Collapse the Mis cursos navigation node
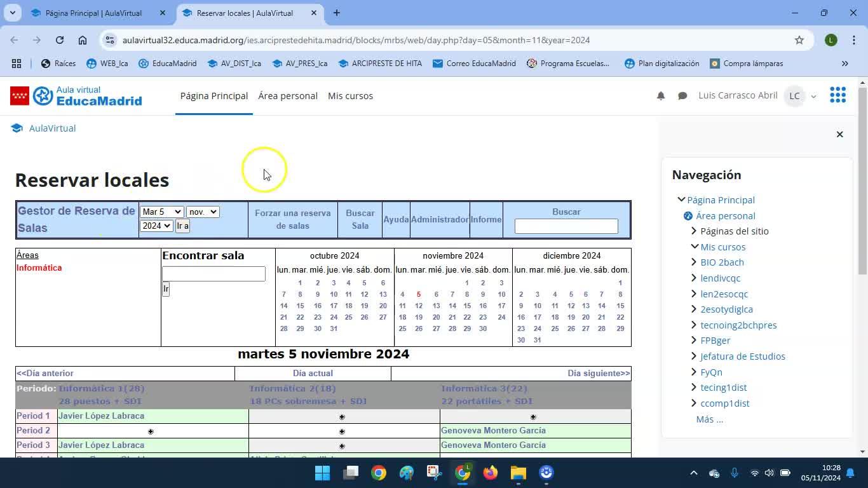 click(x=694, y=247)
